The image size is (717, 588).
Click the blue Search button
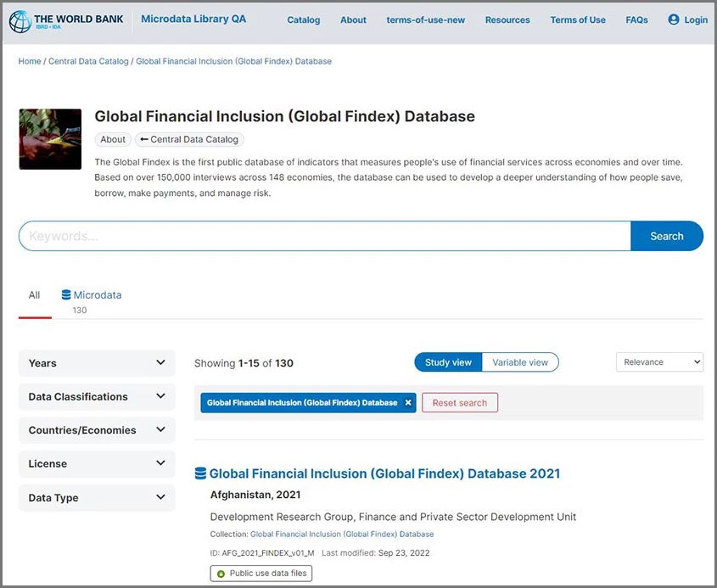tap(667, 236)
